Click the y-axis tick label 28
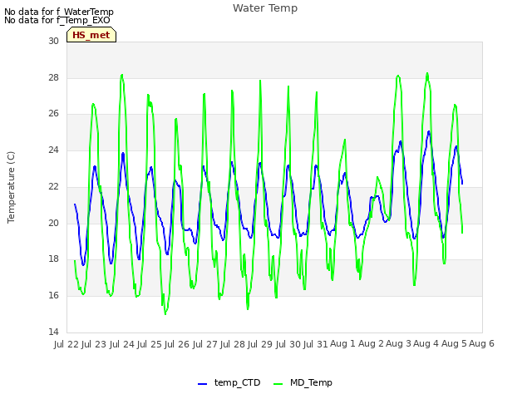Screen dimensions: 532x399 (53, 77)
